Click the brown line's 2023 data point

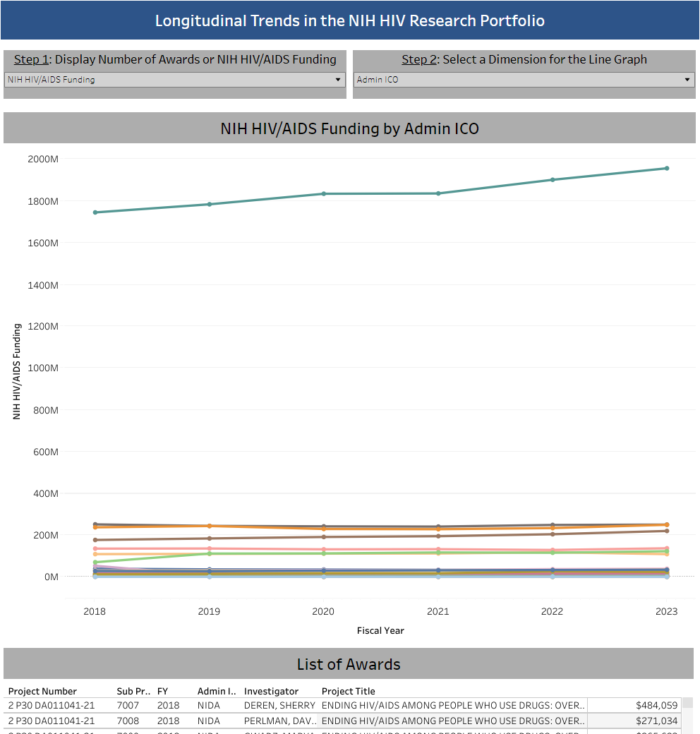(x=667, y=531)
